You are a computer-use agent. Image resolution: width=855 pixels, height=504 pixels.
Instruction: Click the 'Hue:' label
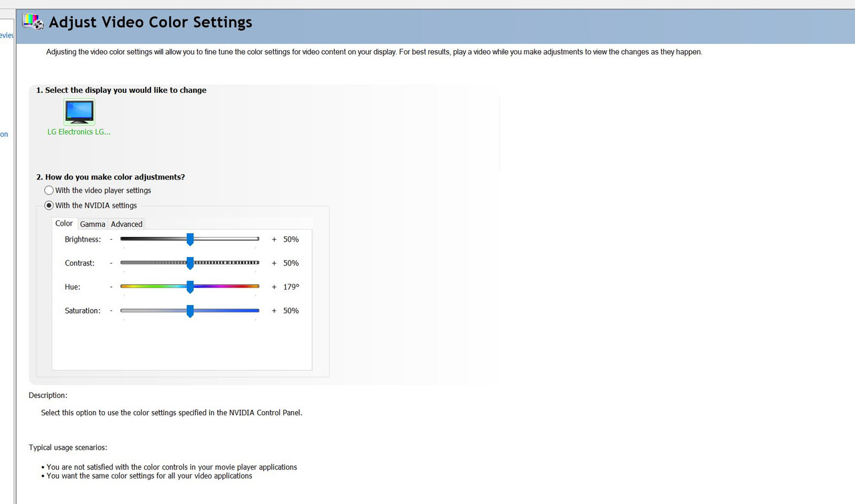[72, 287]
